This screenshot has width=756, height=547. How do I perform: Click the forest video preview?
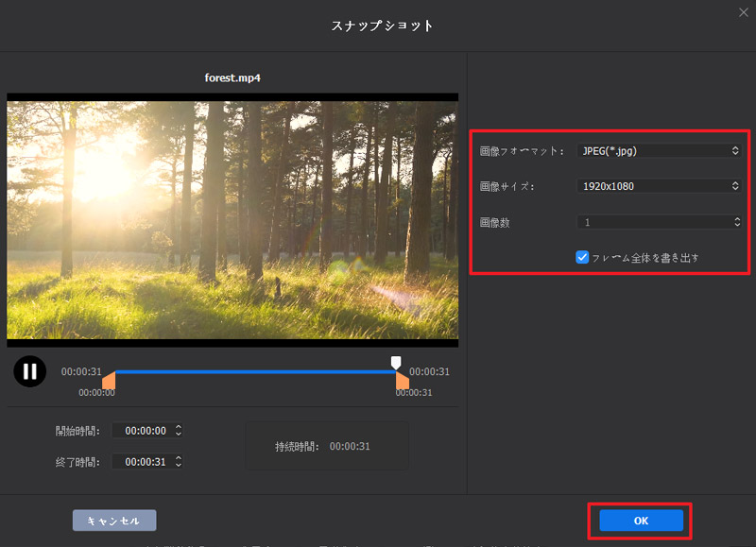click(232, 219)
